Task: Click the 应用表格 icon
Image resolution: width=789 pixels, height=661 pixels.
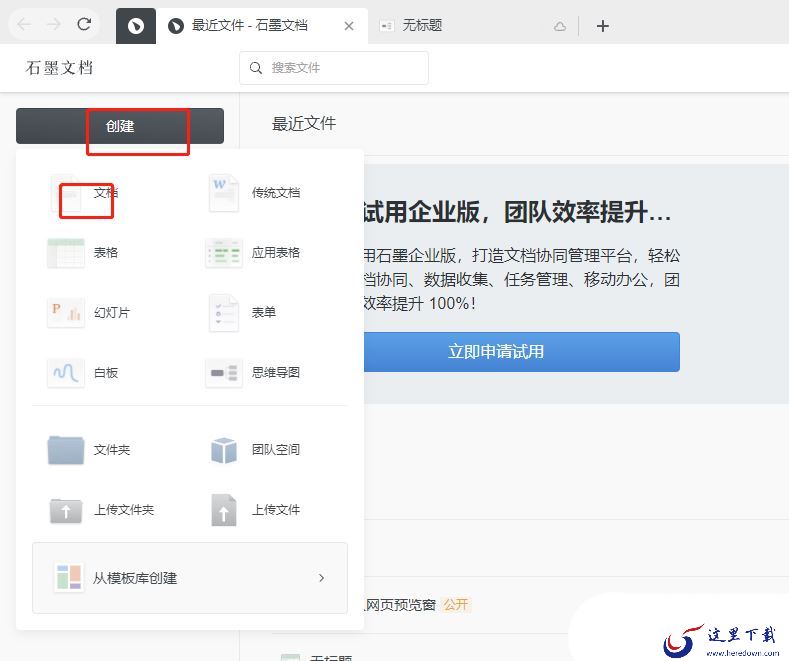Action: [224, 253]
